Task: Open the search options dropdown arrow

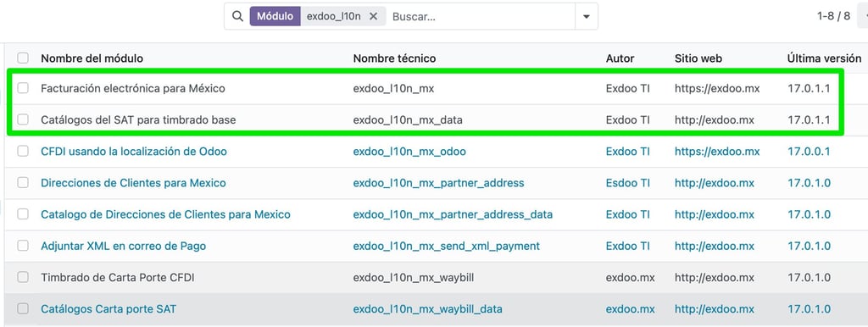Action: click(587, 17)
